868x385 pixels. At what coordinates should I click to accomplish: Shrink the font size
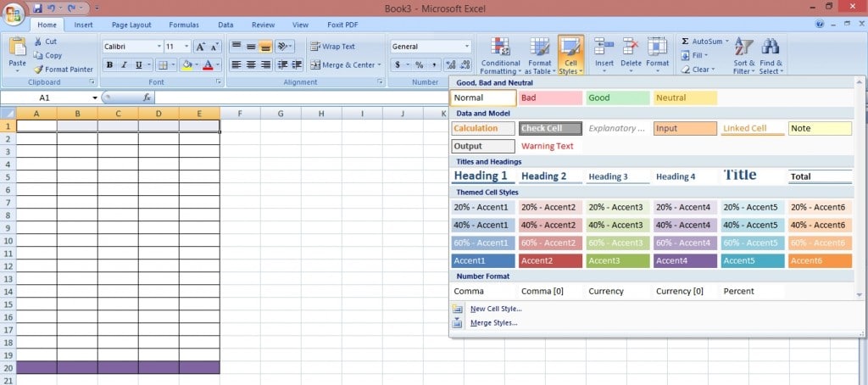pos(214,47)
